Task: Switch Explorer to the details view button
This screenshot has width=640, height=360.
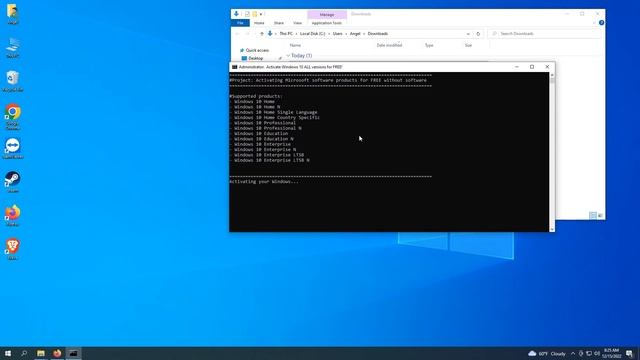Action: tap(593, 216)
